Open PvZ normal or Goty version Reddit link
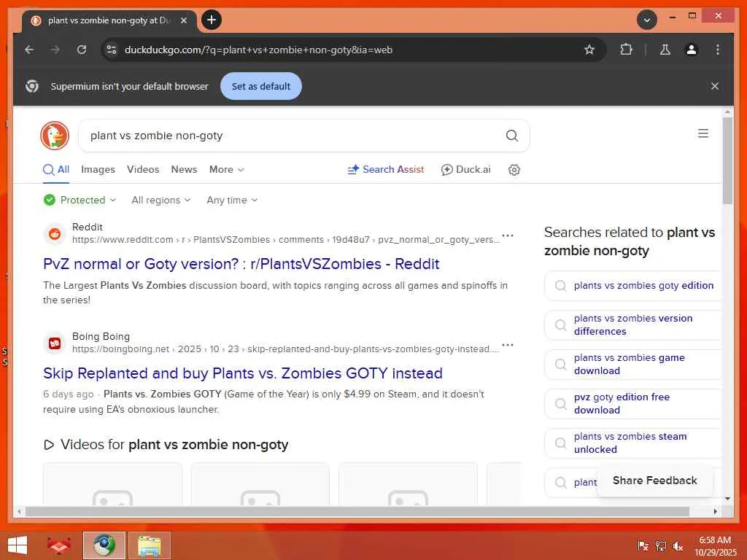 (x=241, y=264)
